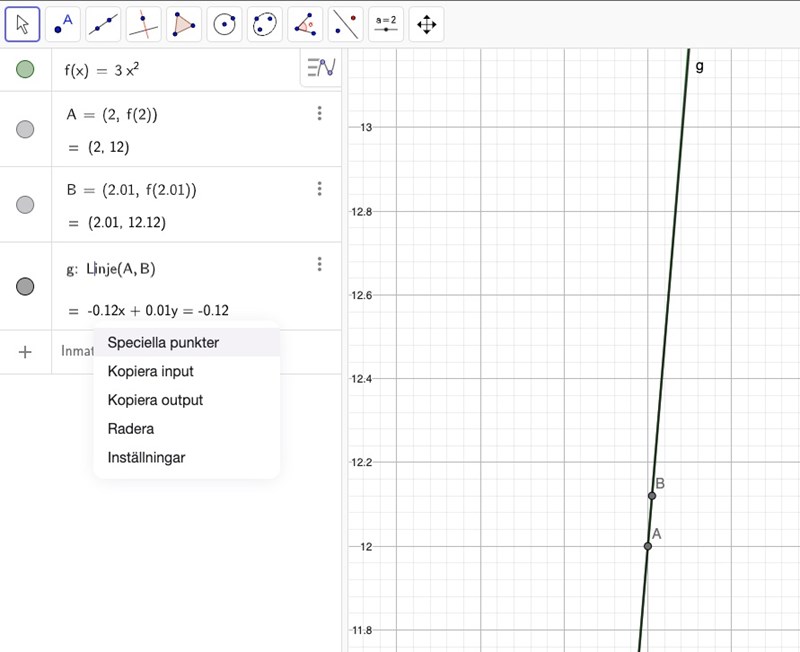800x652 pixels.
Task: Open the algebra view style options button
Action: tap(321, 68)
